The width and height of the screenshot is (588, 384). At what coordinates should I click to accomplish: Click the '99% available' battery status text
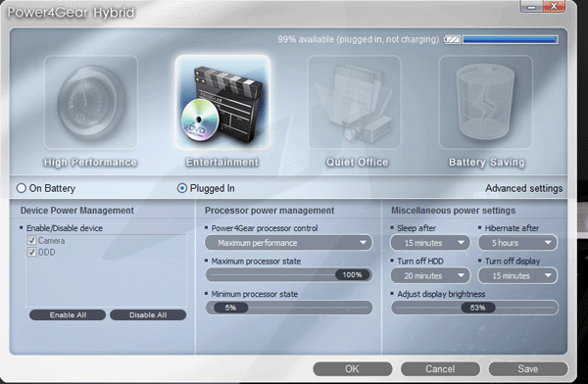pyautogui.click(x=358, y=39)
